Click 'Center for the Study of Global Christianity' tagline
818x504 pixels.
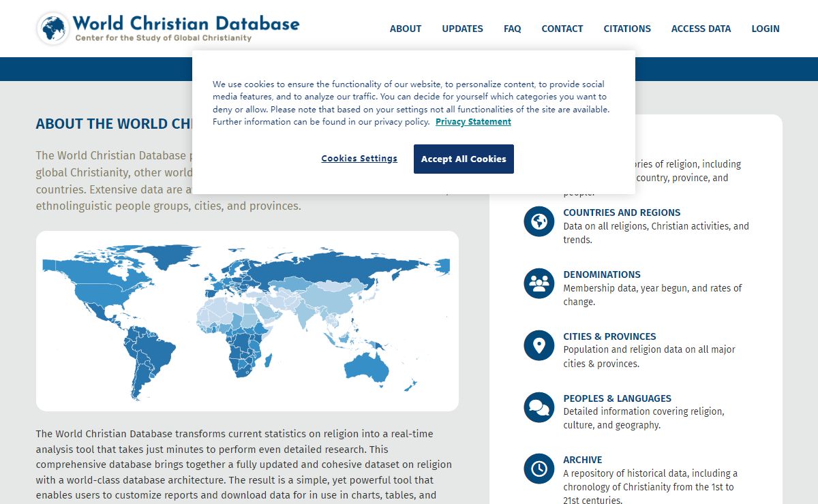click(x=164, y=38)
